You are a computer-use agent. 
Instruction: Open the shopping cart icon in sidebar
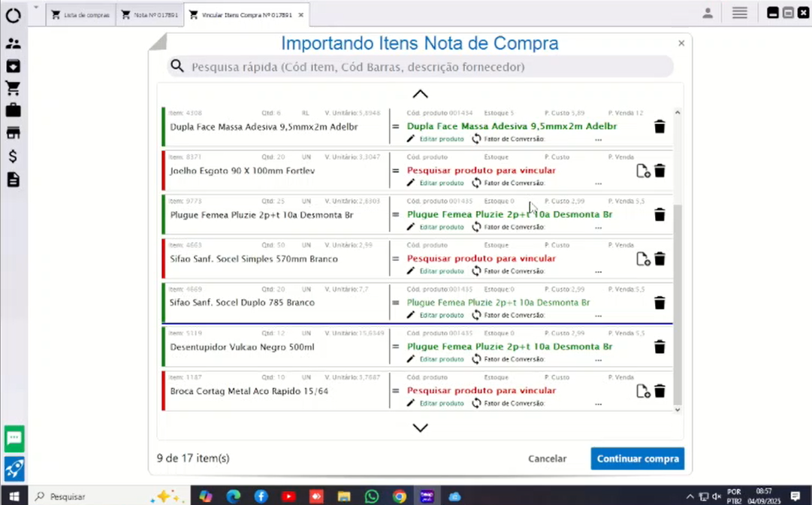point(13,89)
